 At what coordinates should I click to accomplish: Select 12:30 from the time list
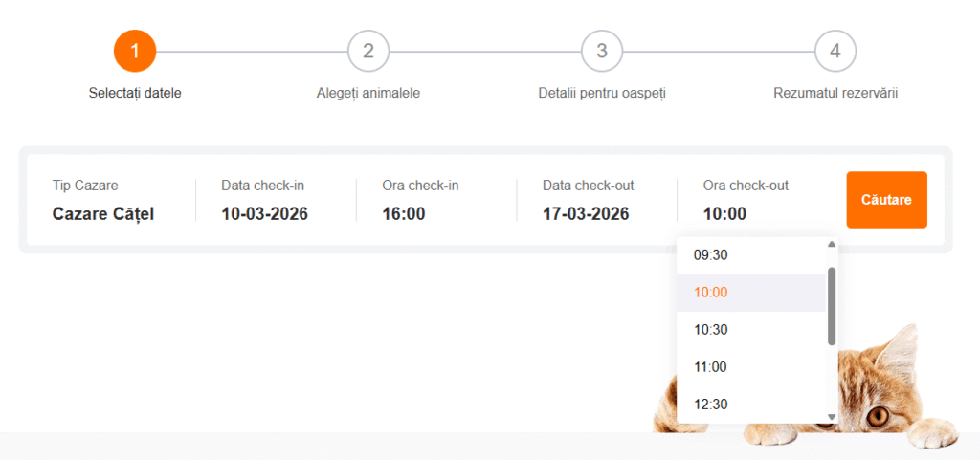click(x=711, y=405)
